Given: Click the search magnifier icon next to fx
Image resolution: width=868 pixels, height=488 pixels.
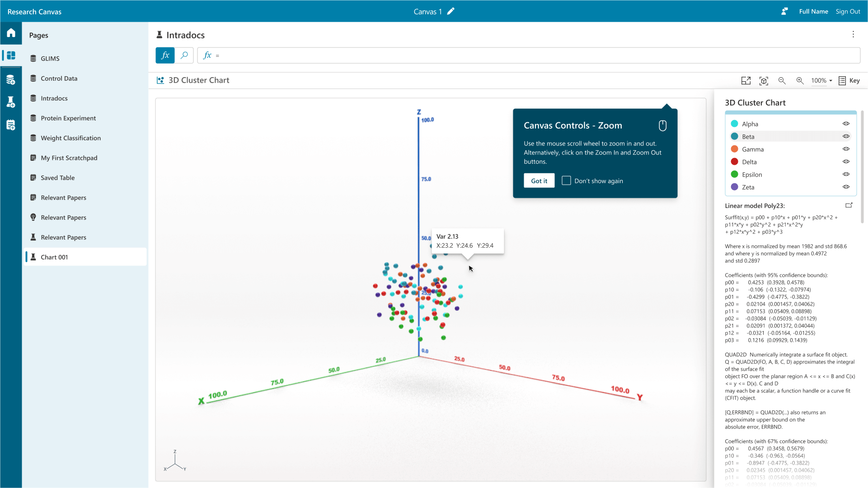Looking at the screenshot, I should click(184, 56).
